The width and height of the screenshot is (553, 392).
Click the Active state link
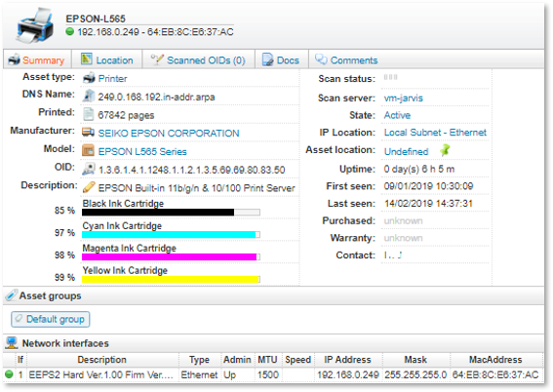click(x=397, y=115)
